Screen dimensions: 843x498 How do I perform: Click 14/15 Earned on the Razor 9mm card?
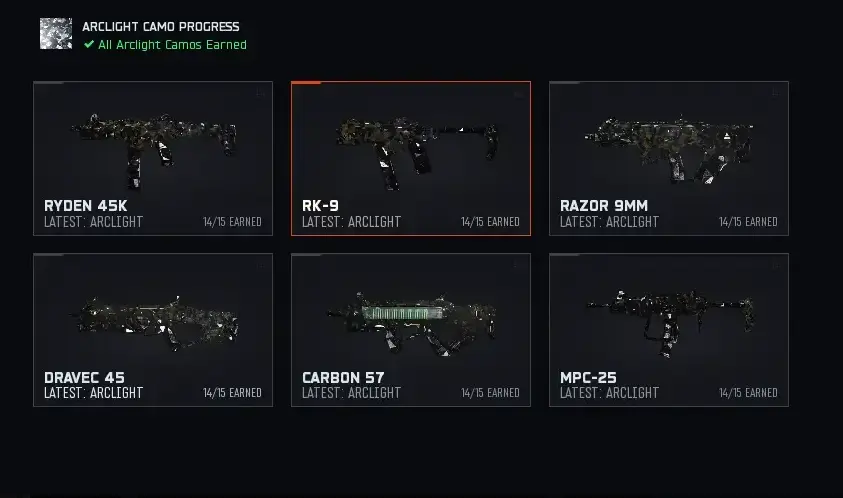748,222
